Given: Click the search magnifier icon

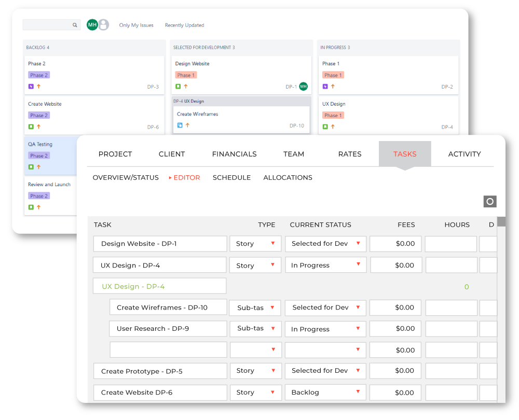Looking at the screenshot, I should [74, 25].
